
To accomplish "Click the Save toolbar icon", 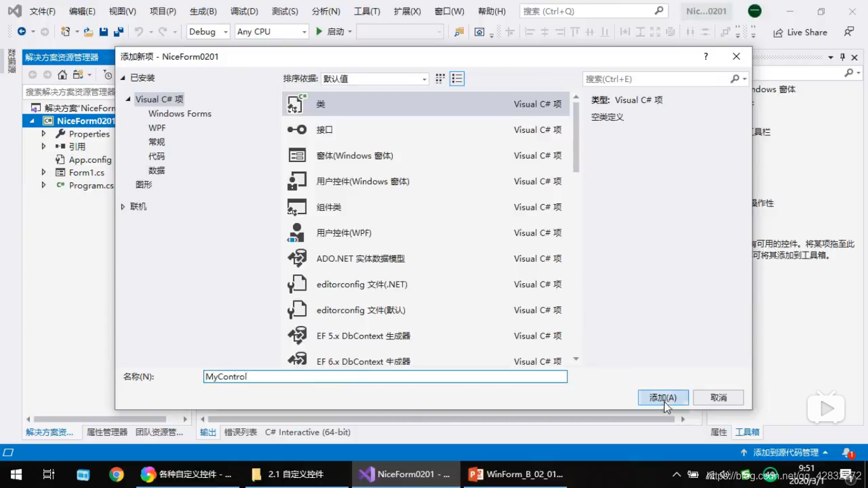I will pyautogui.click(x=104, y=32).
